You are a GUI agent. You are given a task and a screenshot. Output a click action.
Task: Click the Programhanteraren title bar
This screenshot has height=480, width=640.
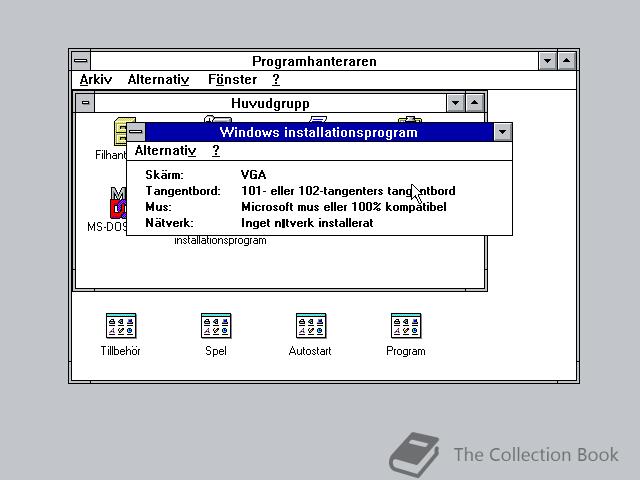tap(314, 61)
